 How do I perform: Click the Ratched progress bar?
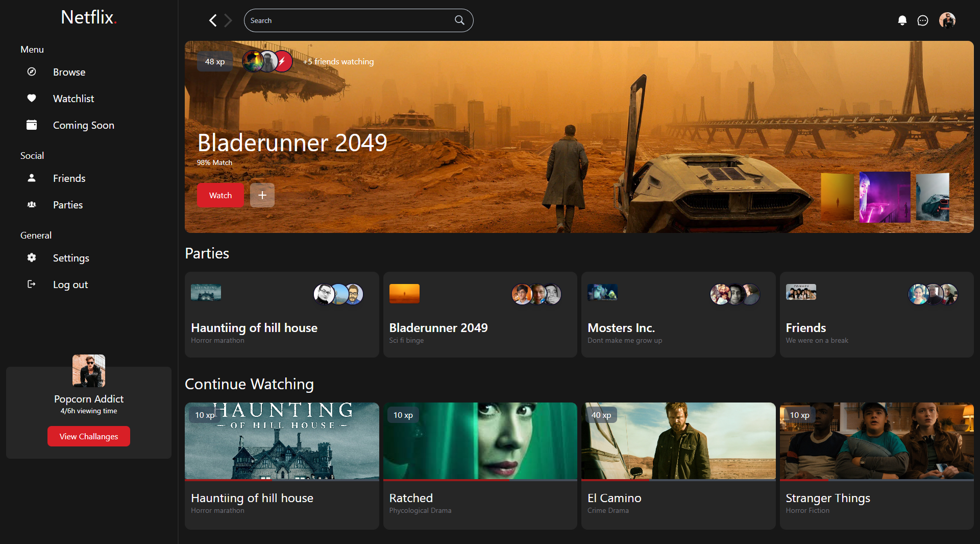coord(480,480)
